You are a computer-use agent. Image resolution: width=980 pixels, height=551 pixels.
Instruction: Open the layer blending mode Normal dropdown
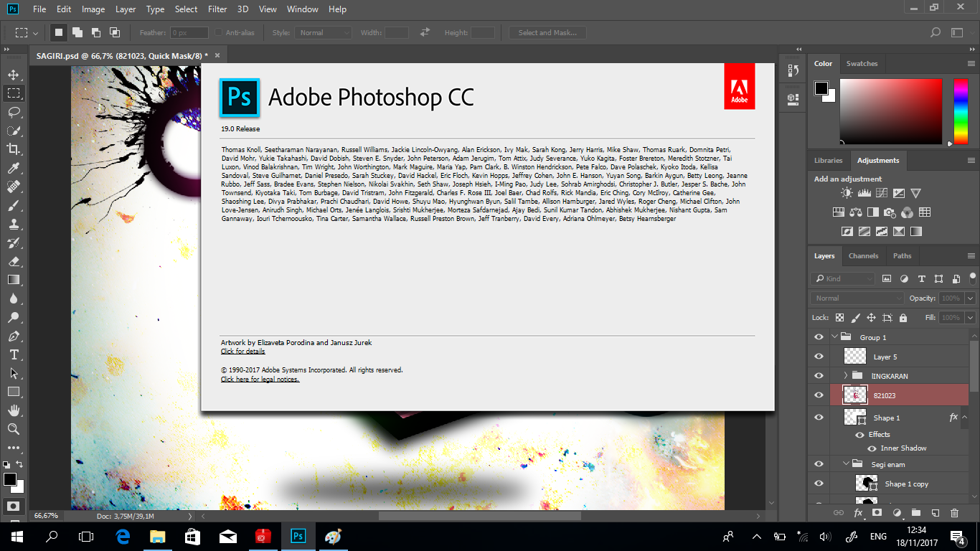[858, 298]
